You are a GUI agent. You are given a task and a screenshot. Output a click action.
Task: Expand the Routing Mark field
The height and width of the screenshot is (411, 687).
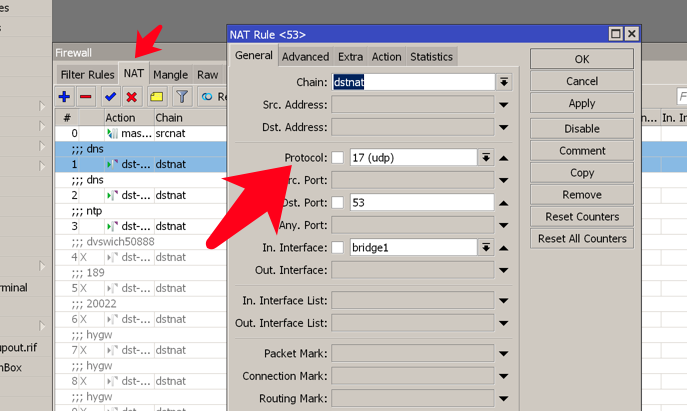[x=504, y=399]
